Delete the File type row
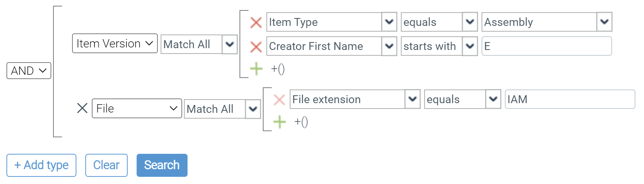644x184 pixels. [82, 108]
